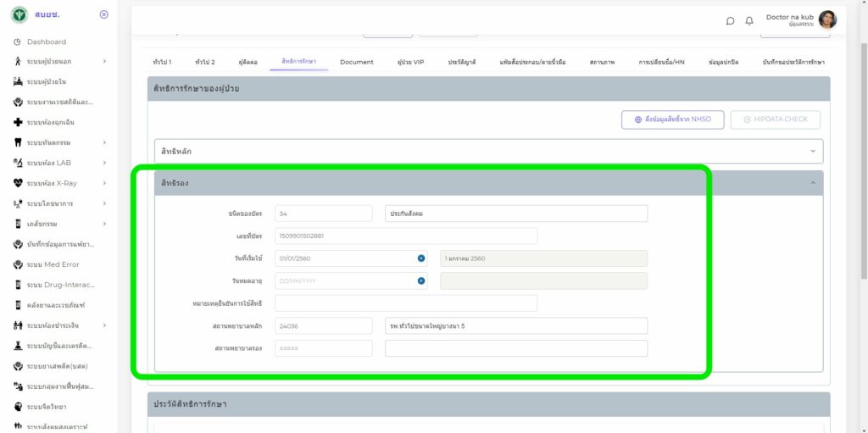Image resolution: width=868 pixels, height=433 pixels.
Task: Click the เลขที่บัตร card number input field
Action: pyautogui.click(x=405, y=236)
